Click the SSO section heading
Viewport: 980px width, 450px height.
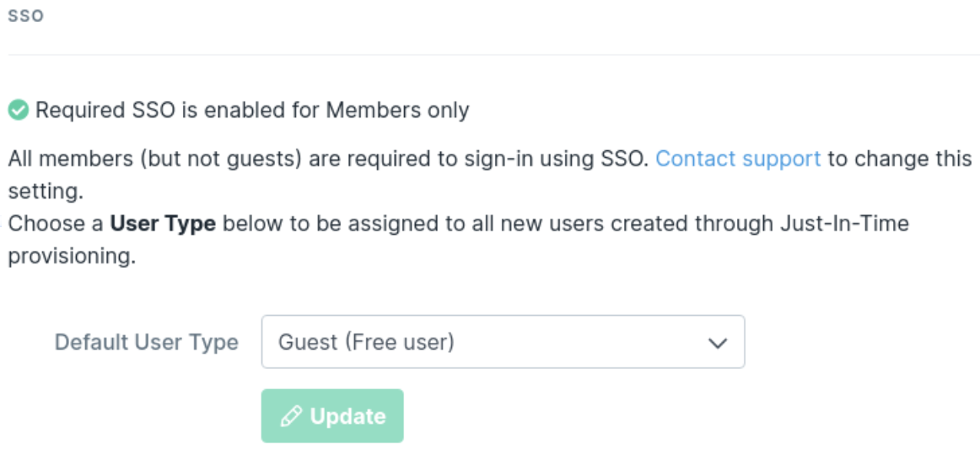pos(25,16)
